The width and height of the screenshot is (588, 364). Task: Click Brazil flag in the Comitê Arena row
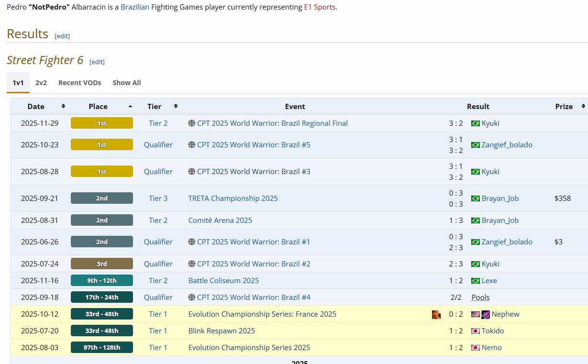point(476,221)
